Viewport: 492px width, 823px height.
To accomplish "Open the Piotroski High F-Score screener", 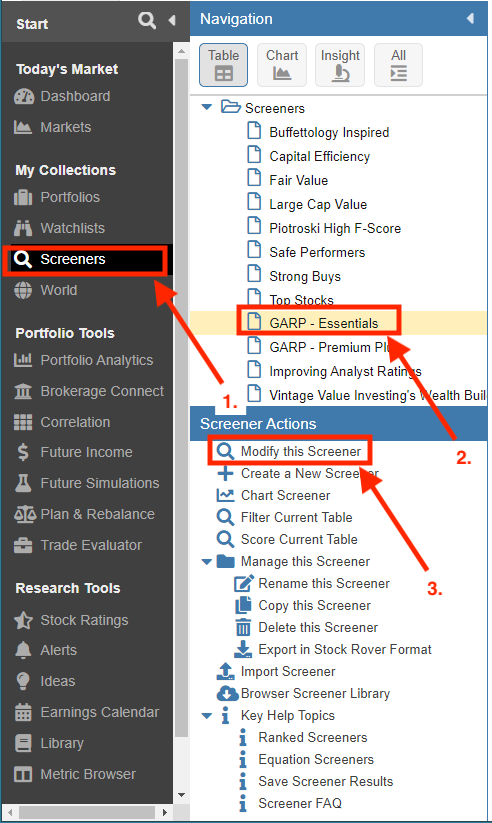I will coord(335,228).
